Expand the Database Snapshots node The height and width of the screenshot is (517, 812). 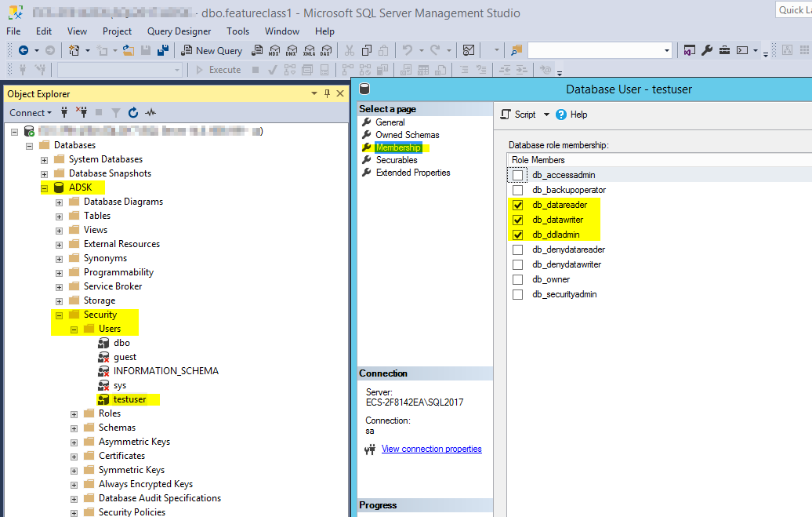point(44,174)
